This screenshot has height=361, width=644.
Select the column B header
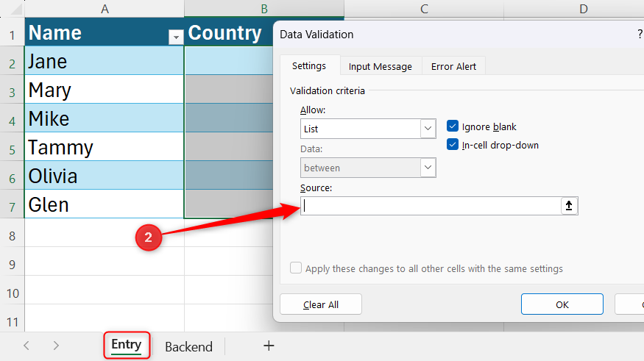coord(264,9)
